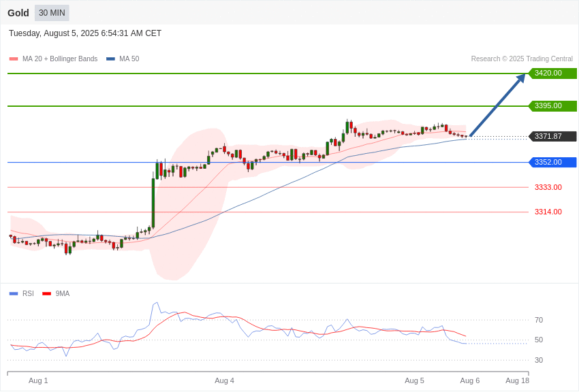This screenshot has width=579, height=392.
Task: Toggle the 9MA red legend marker
Action: coord(46,293)
